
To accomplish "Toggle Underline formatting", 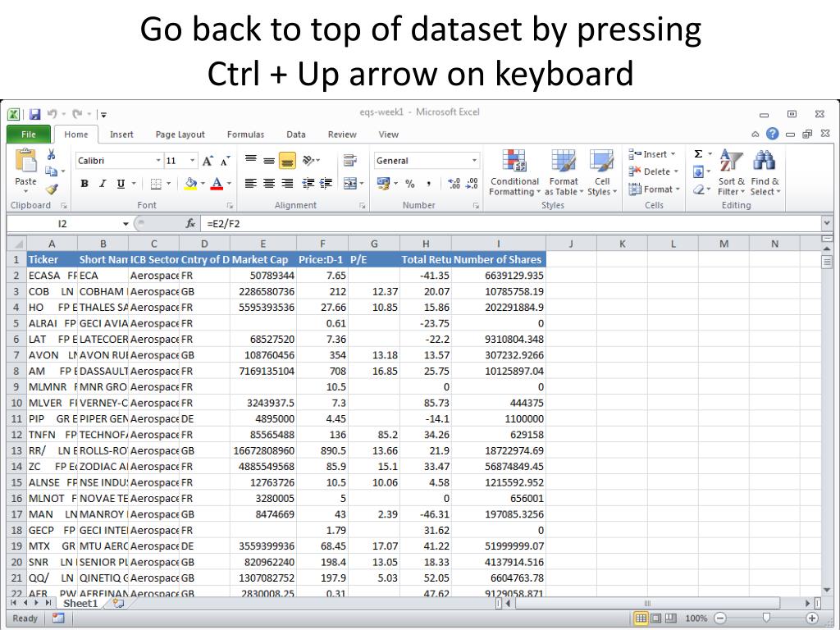I will [121, 184].
